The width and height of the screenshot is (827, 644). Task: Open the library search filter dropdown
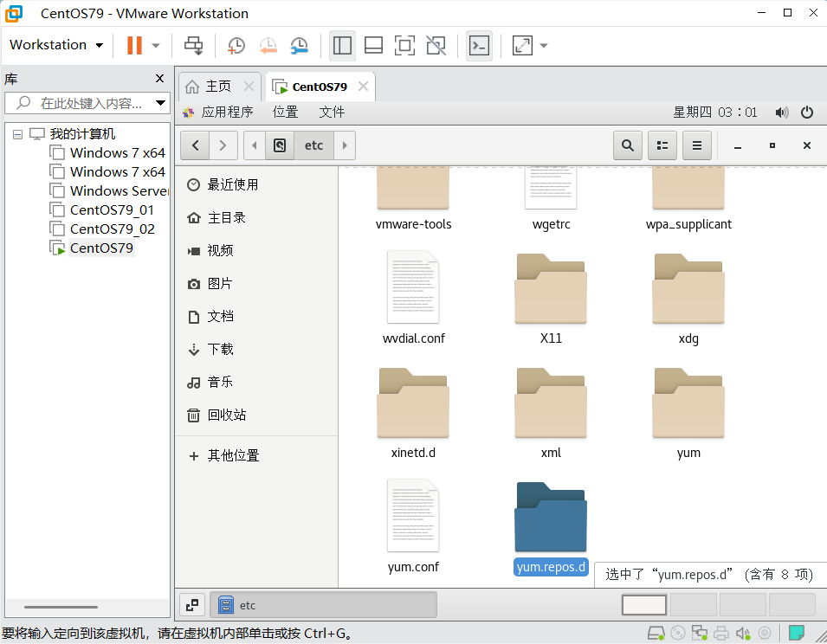(161, 103)
